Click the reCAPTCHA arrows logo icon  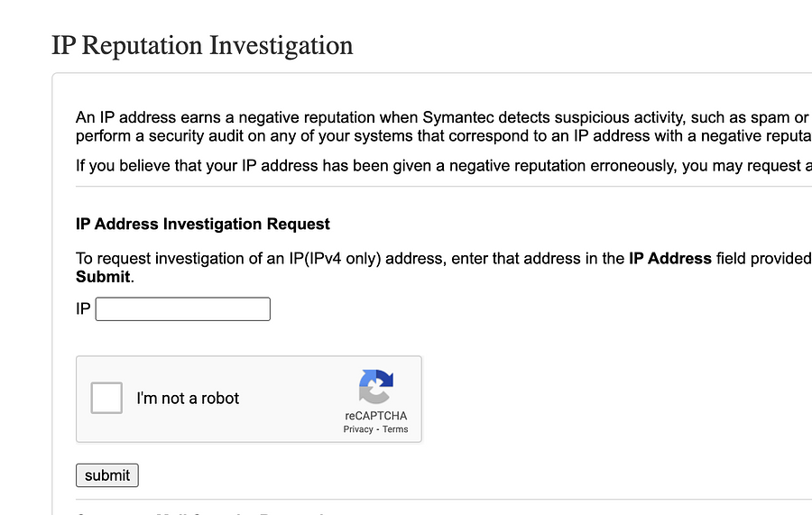(x=376, y=386)
